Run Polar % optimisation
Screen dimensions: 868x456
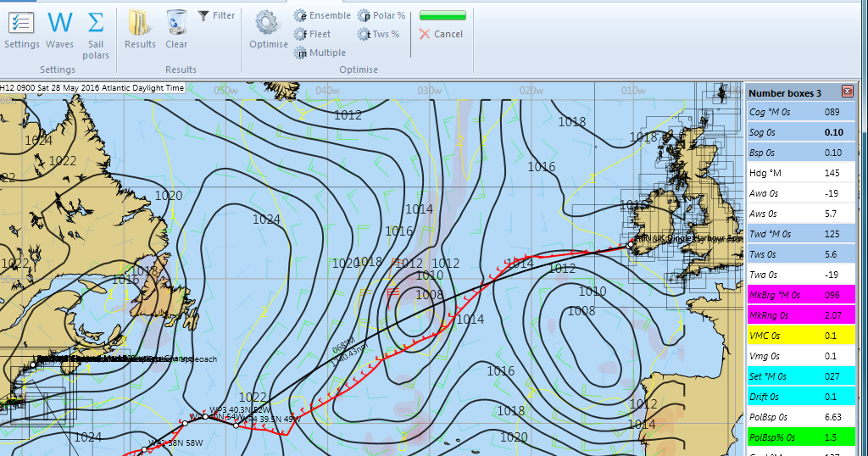(381, 15)
